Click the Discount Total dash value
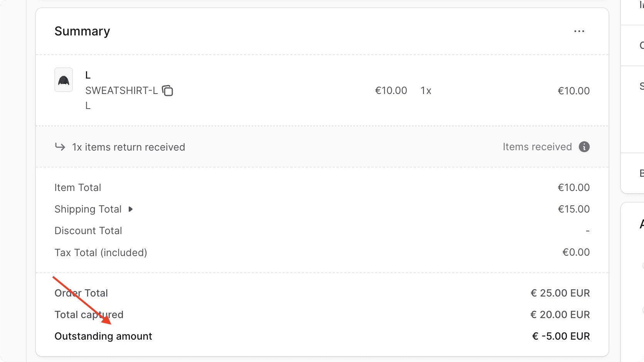 pos(587,230)
